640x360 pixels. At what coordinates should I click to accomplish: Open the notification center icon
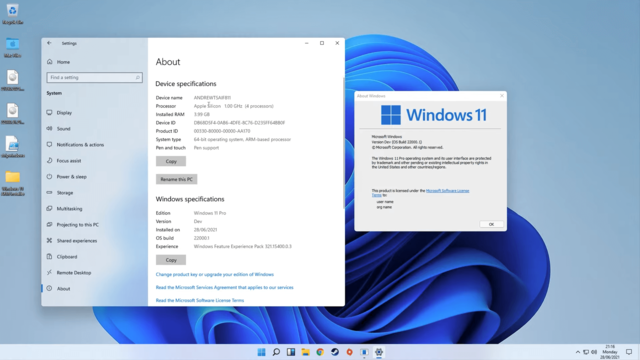pos(629,352)
